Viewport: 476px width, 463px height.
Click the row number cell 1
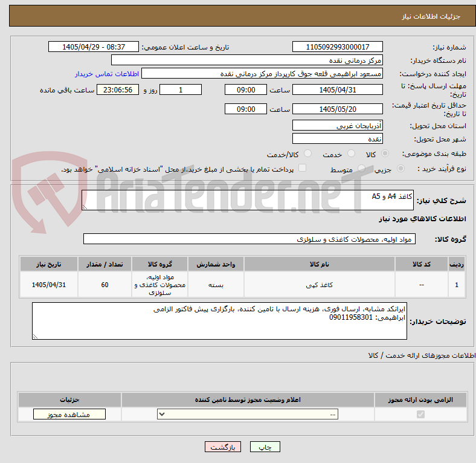(457, 285)
